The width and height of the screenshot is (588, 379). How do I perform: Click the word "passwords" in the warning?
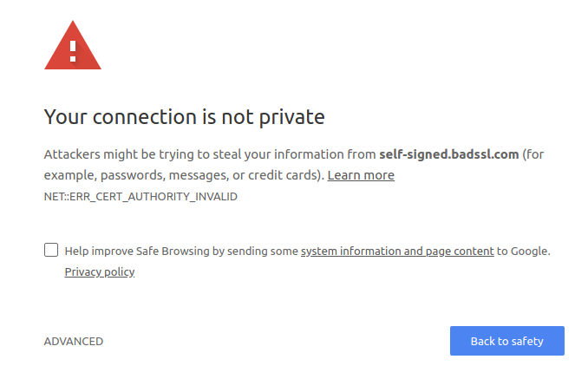130,175
